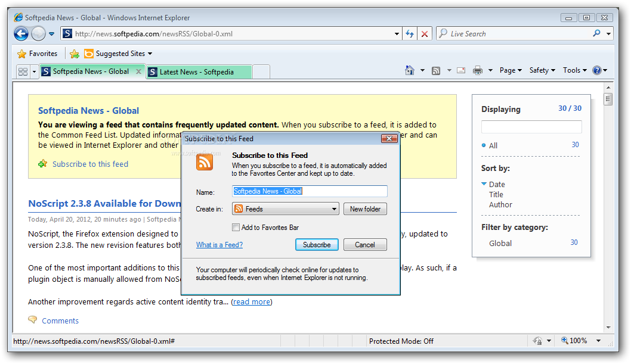
Task: Open the tab list dropdown arrow
Action: click(x=34, y=72)
